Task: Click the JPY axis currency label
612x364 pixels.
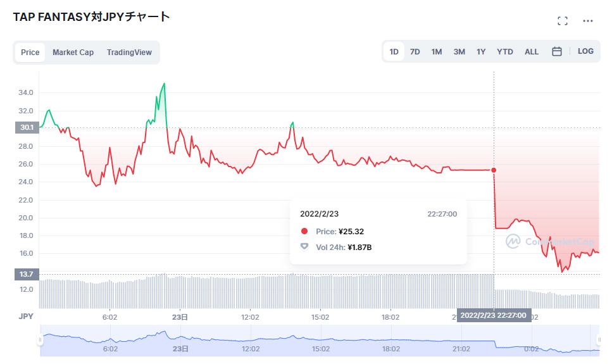Action: 26,317
